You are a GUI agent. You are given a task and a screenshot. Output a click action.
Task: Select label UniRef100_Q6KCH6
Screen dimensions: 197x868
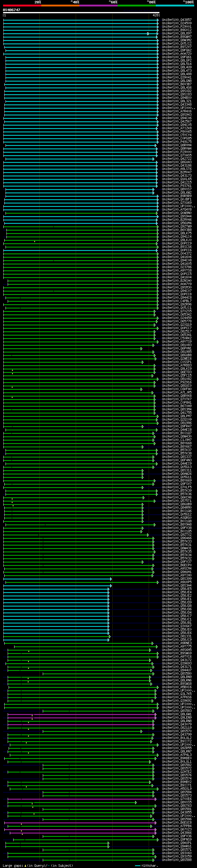176,498
